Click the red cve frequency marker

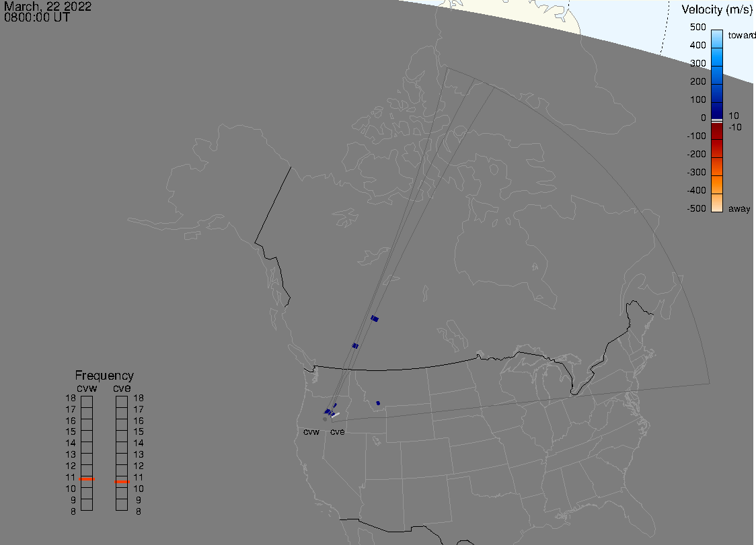tap(122, 482)
